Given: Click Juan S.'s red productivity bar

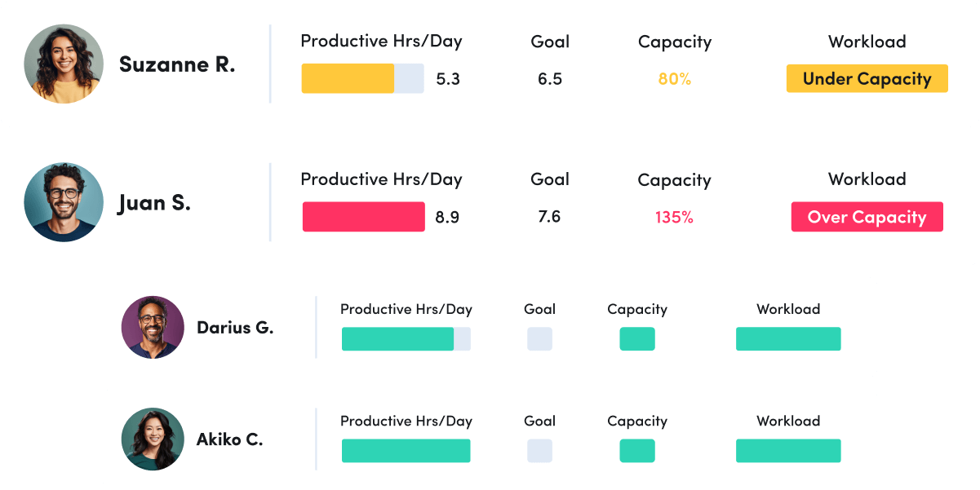Looking at the screenshot, I should tap(363, 217).
